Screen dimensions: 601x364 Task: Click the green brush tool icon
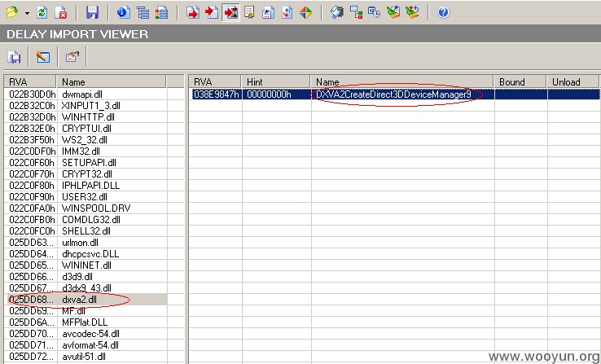(x=393, y=13)
